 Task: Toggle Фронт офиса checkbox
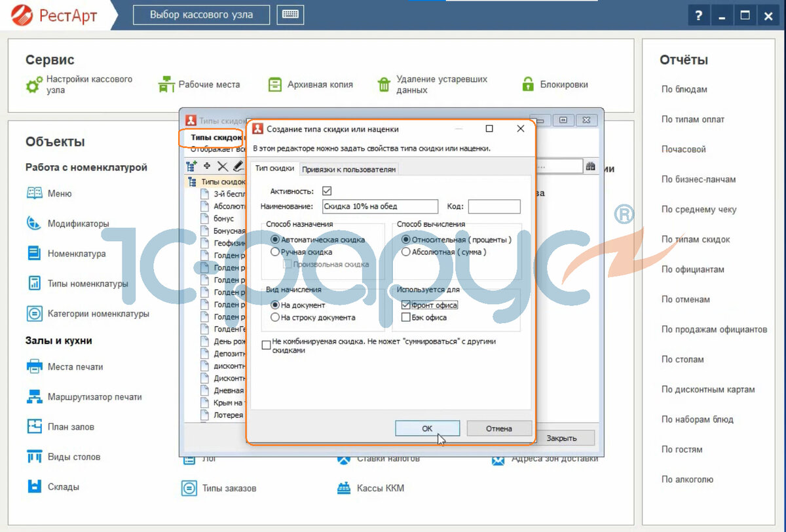pyautogui.click(x=406, y=305)
